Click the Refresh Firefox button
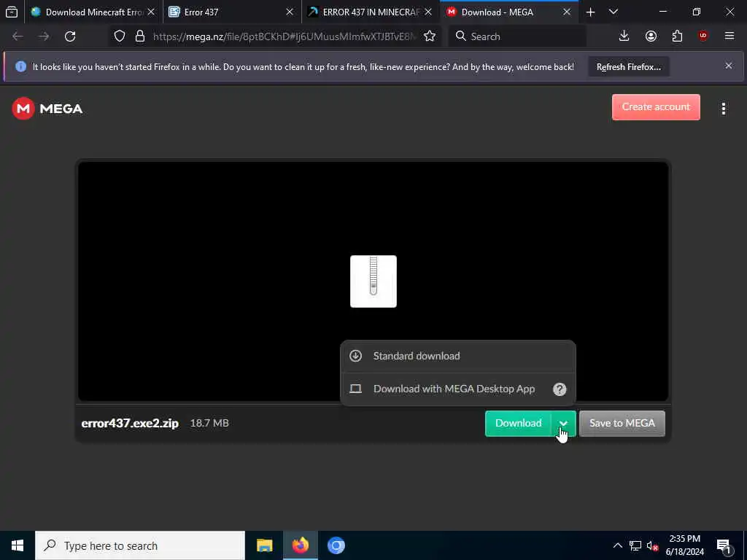This screenshot has height=560, width=747. point(628,66)
